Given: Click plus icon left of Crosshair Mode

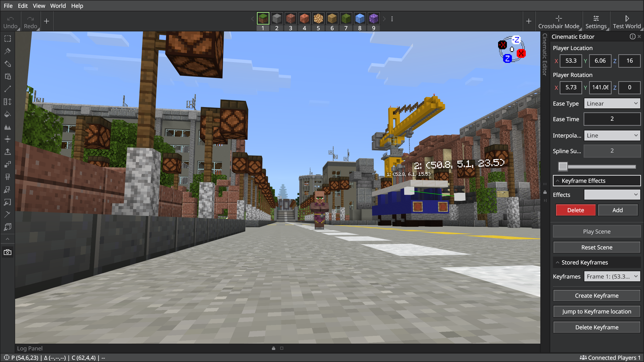Looking at the screenshot, I should coord(529,21).
